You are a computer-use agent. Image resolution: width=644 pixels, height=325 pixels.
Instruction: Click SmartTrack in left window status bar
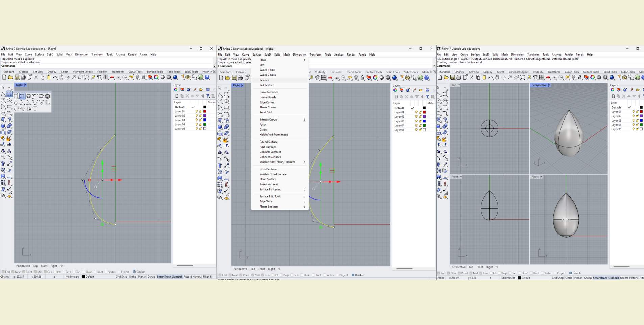point(164,277)
